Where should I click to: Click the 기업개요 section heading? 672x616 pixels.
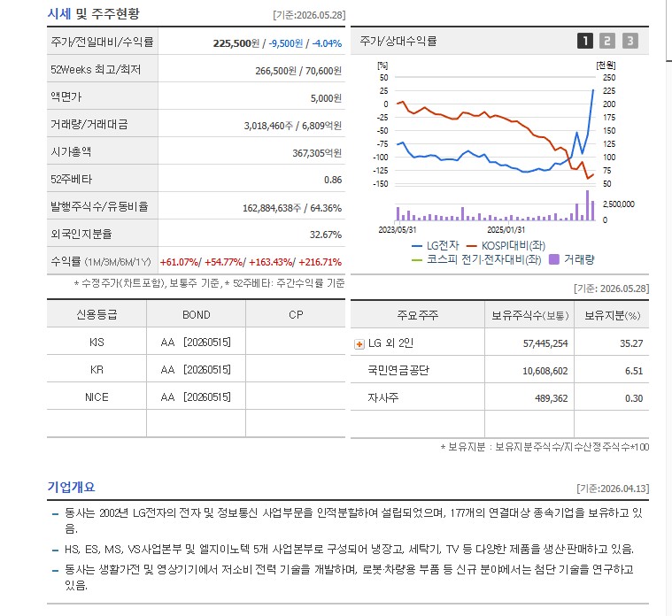tap(71, 487)
